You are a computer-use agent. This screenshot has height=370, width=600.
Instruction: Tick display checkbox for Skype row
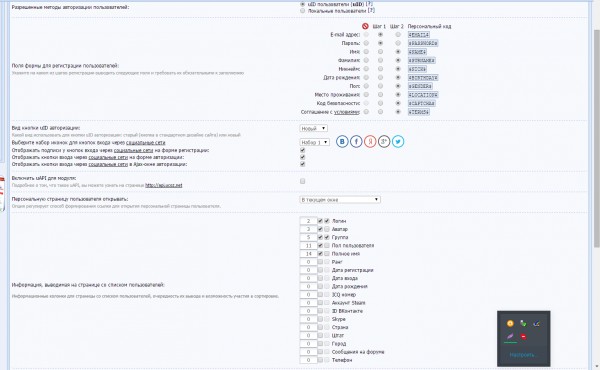coord(320,319)
